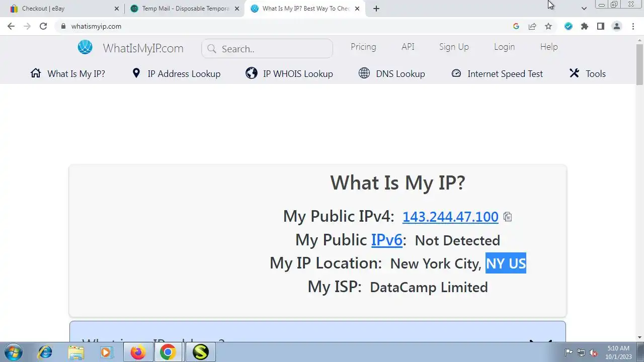
Task: Open Windows Media Player from the taskbar
Action: coord(106,352)
